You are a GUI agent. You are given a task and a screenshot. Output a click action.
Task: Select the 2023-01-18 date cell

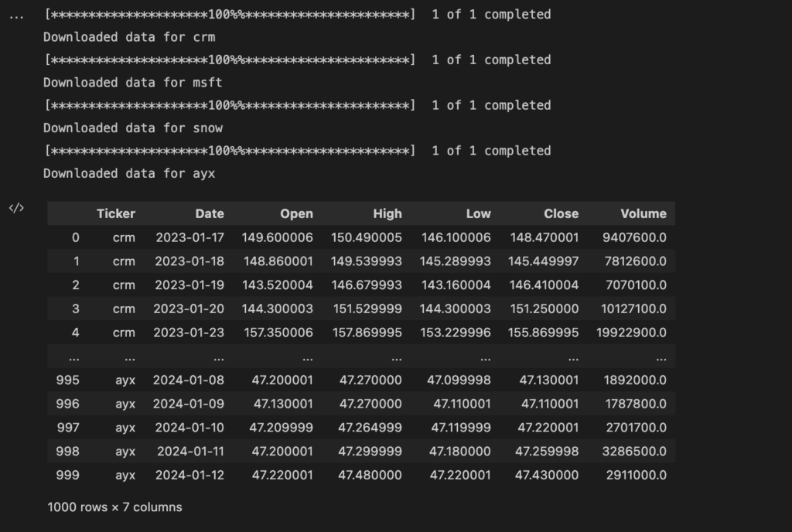click(x=189, y=261)
